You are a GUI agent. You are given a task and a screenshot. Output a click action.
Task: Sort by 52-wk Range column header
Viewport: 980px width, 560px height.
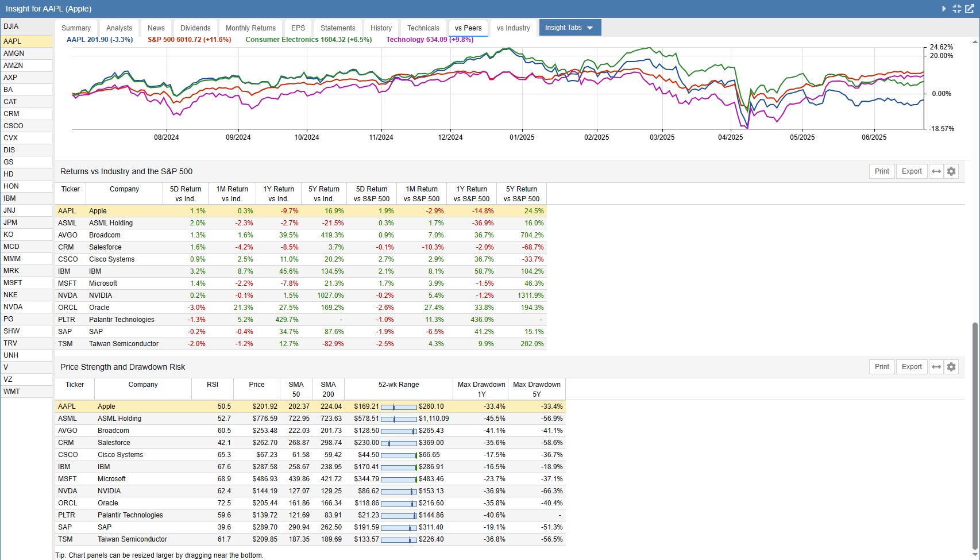coord(399,389)
